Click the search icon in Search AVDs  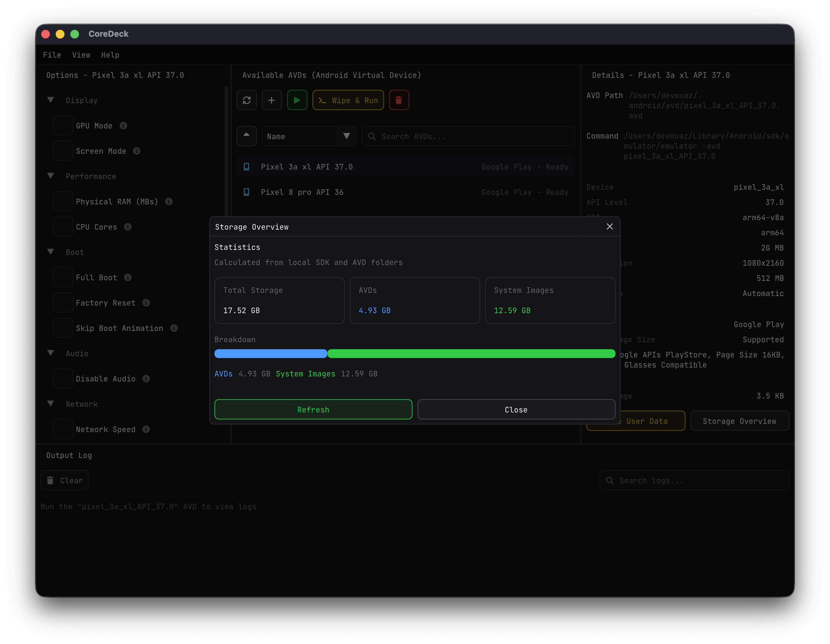tap(372, 136)
